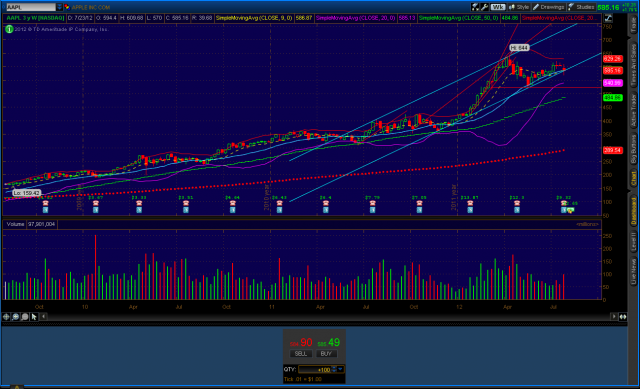Switch to the Big Buttons side tab
Screen dimensions: 640x389
coord(633,150)
